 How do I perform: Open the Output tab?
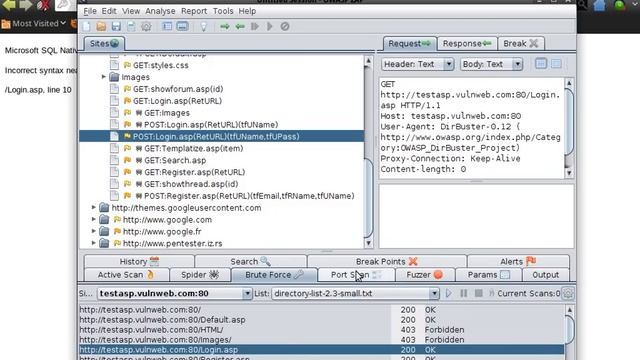[546, 275]
